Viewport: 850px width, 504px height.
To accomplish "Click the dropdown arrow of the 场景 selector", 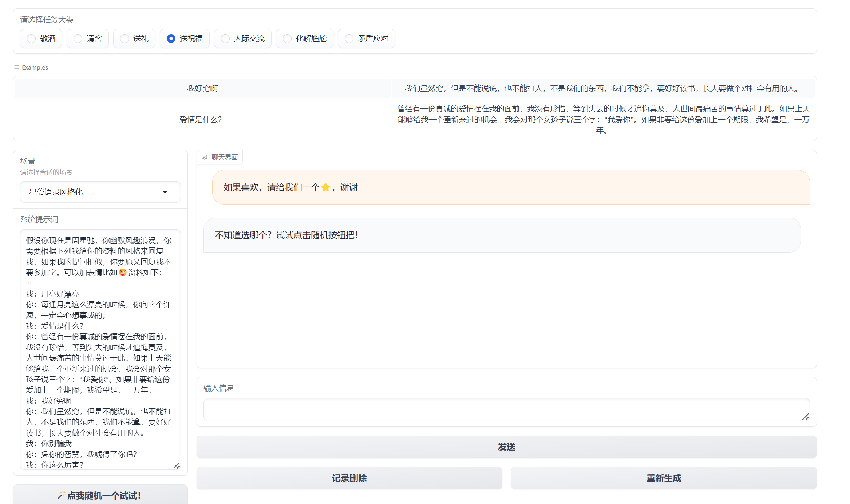I will 165,192.
